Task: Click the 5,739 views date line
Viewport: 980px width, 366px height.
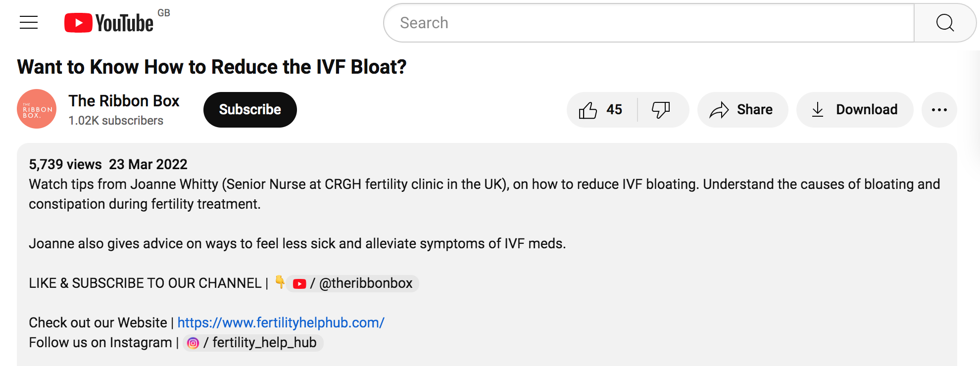Action: [x=108, y=164]
